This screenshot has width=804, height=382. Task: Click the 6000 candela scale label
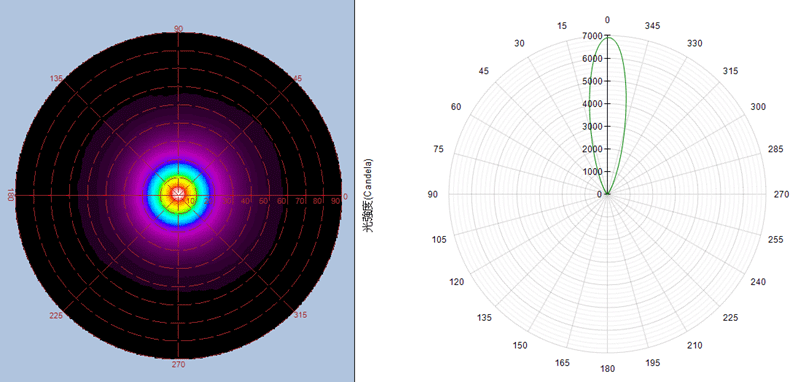click(593, 58)
